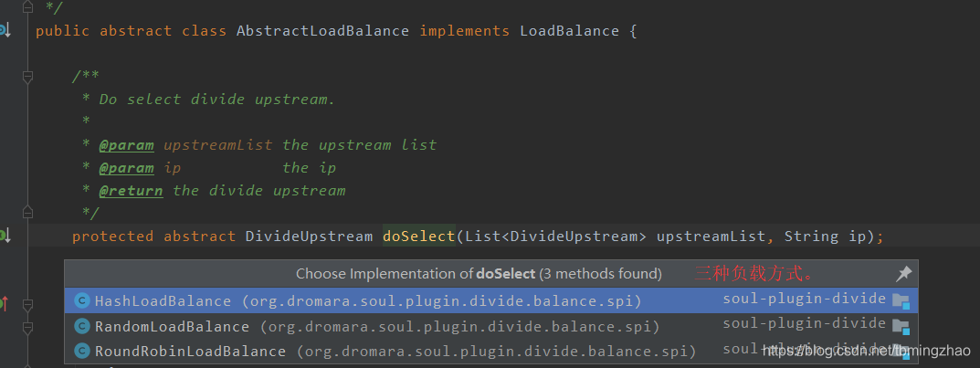Click the 'class' keyword before AbstractLoadBalance
This screenshot has width=980, height=368.
click(x=204, y=31)
